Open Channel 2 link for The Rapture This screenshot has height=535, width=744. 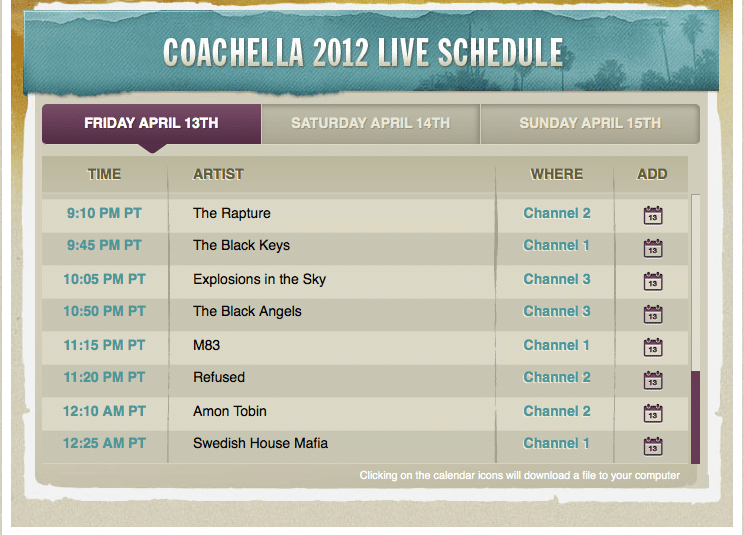[x=557, y=213]
